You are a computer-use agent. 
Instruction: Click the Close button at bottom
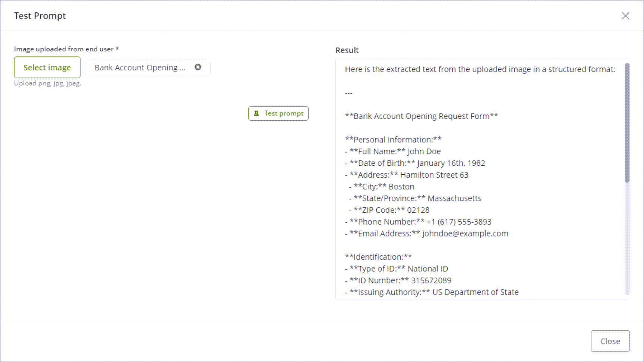(x=610, y=341)
